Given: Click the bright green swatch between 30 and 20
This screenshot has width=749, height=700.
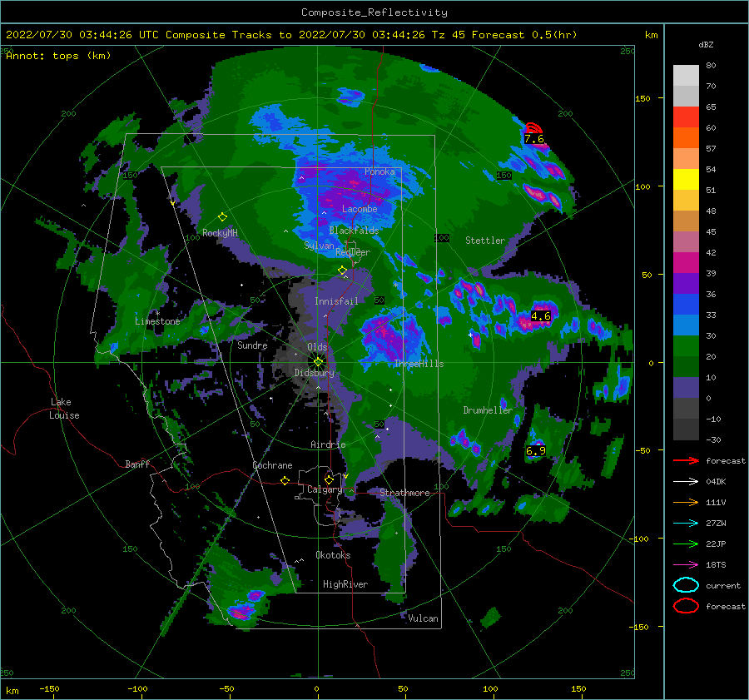Looking at the screenshot, I should pyautogui.click(x=686, y=346).
